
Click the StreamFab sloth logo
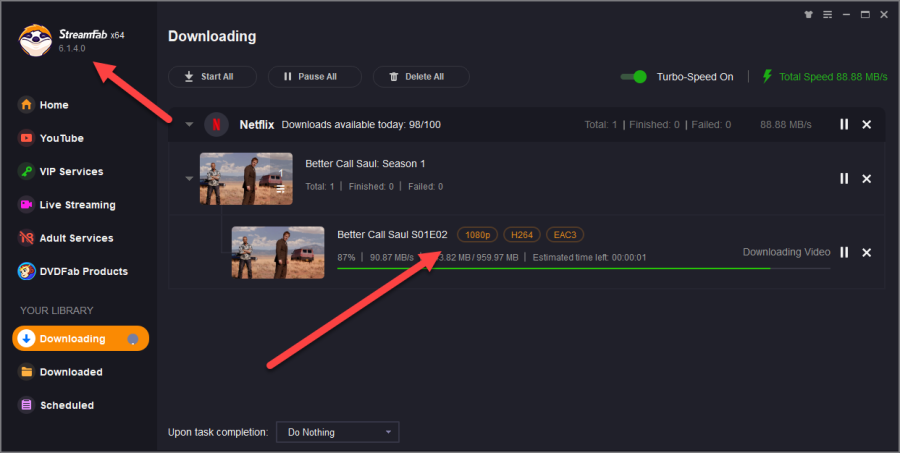pos(36,40)
